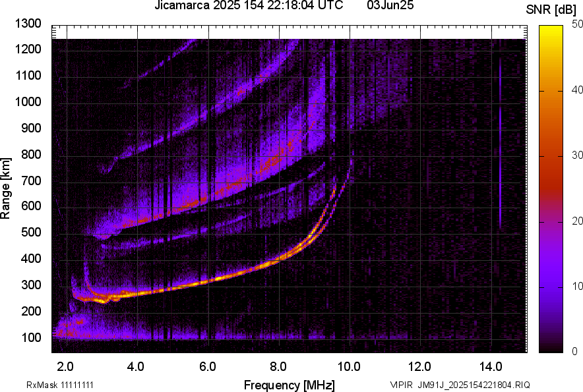Click the range tick label '500'

click(x=31, y=232)
